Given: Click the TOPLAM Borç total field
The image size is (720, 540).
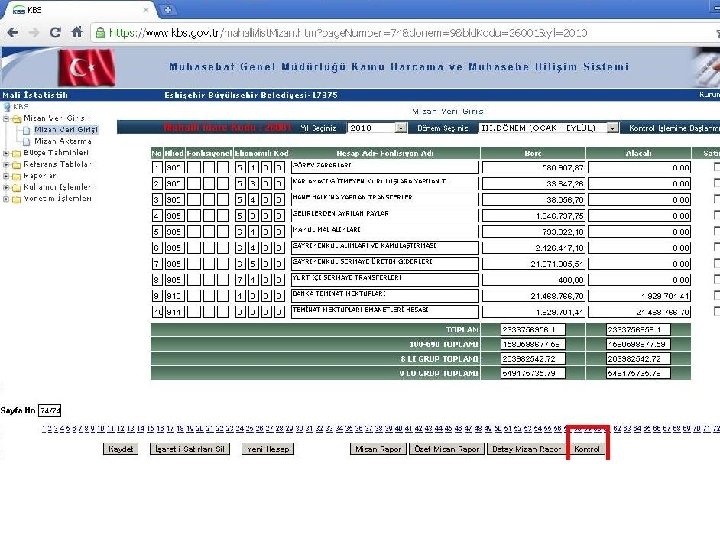Looking at the screenshot, I should click(x=533, y=329).
